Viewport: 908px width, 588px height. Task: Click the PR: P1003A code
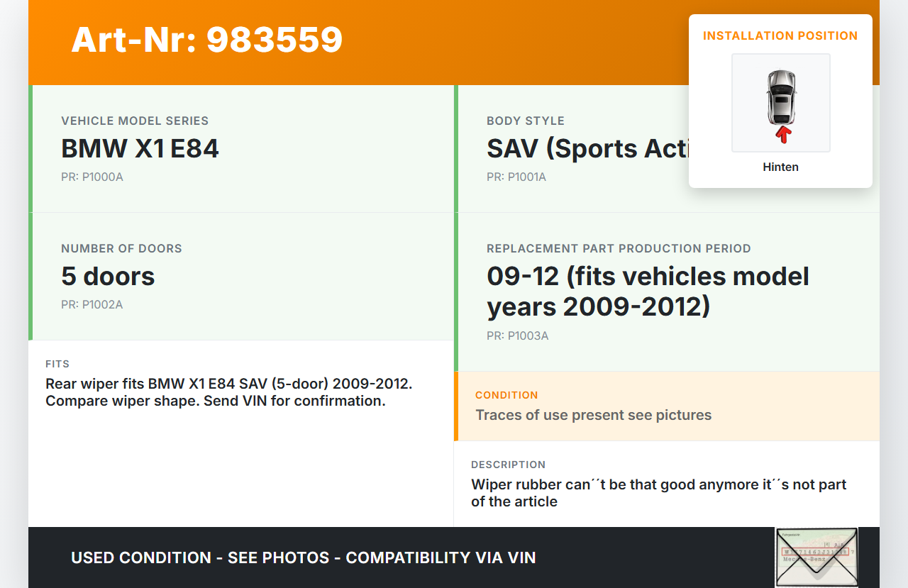coord(518,336)
